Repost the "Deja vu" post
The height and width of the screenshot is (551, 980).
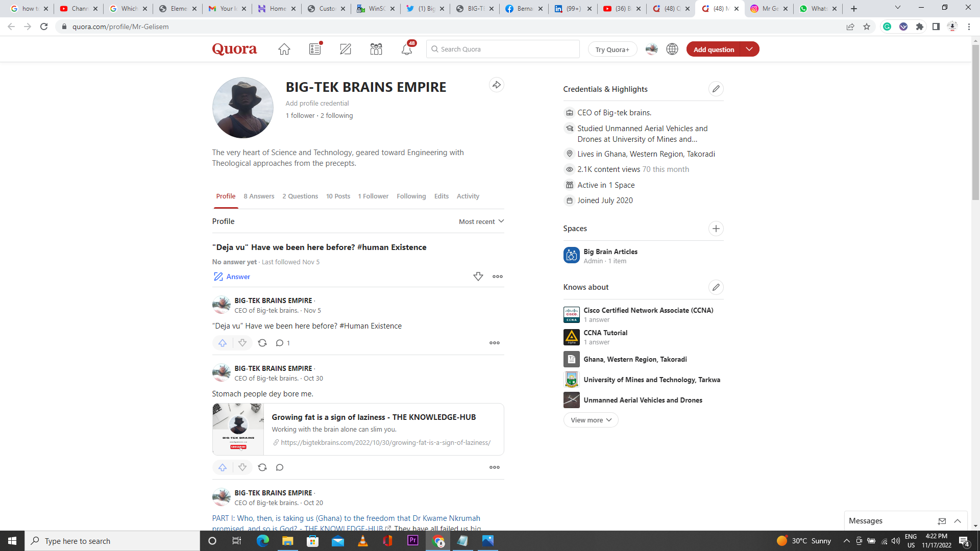point(262,343)
